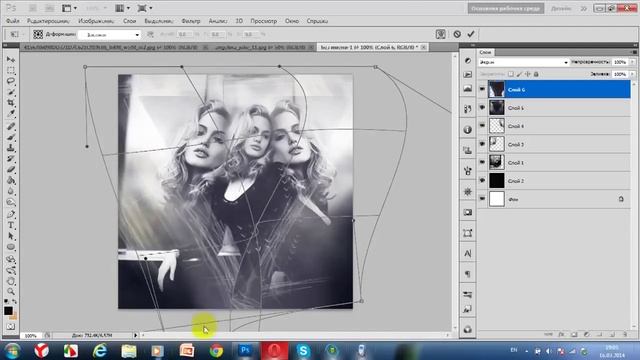Select the Lasso tool

click(11, 81)
